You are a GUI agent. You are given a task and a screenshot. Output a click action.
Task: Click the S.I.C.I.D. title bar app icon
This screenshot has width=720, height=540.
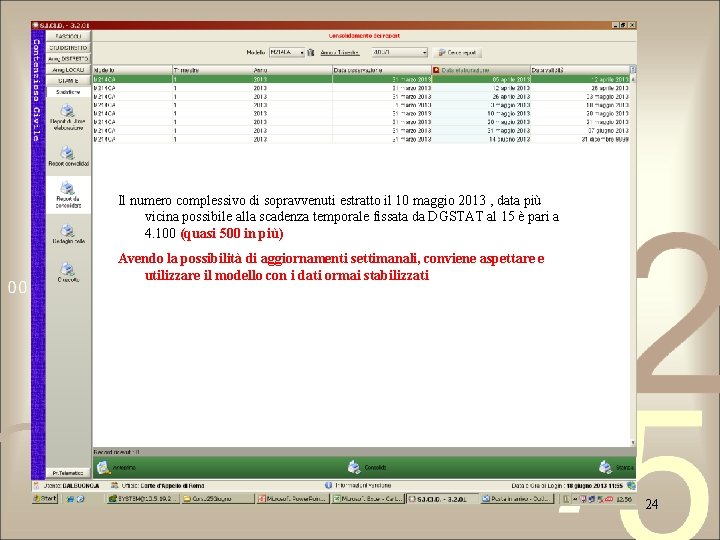click(36, 25)
